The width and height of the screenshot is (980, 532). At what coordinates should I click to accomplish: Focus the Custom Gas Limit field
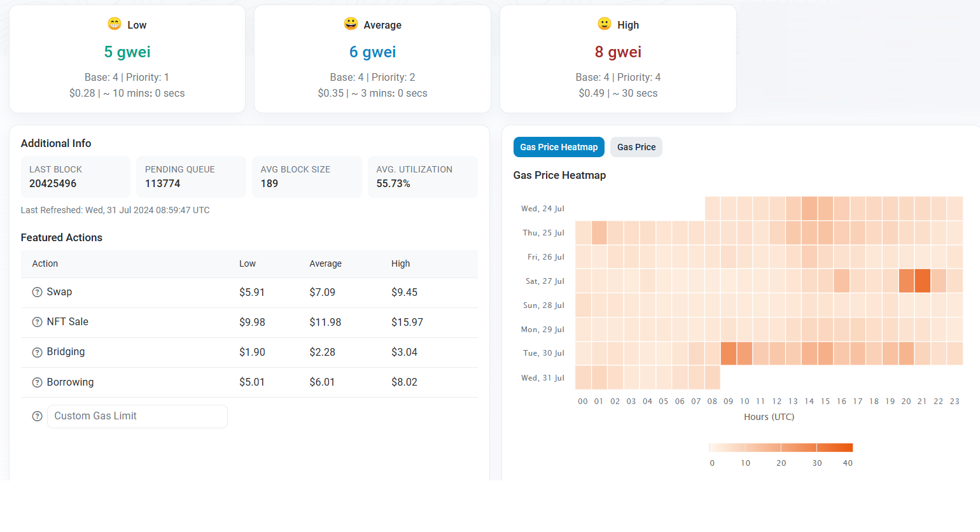[137, 416]
